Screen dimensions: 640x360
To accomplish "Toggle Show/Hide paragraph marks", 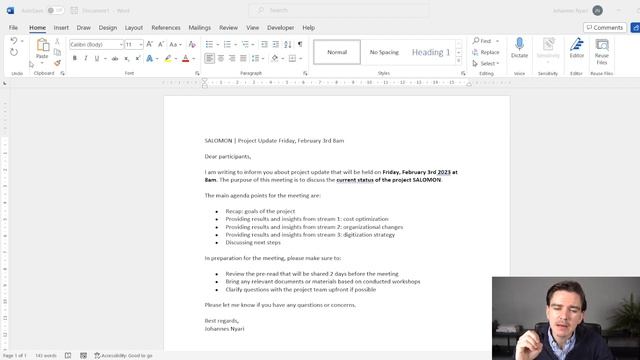I will point(300,44).
